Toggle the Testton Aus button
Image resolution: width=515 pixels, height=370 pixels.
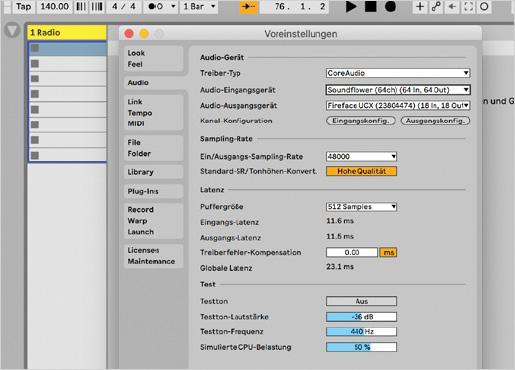click(x=361, y=301)
